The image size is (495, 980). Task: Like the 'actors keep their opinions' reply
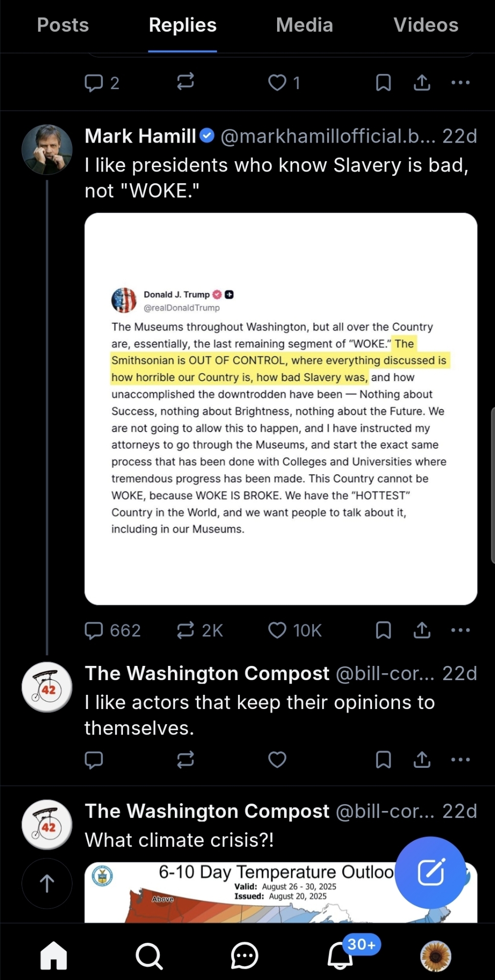(277, 759)
